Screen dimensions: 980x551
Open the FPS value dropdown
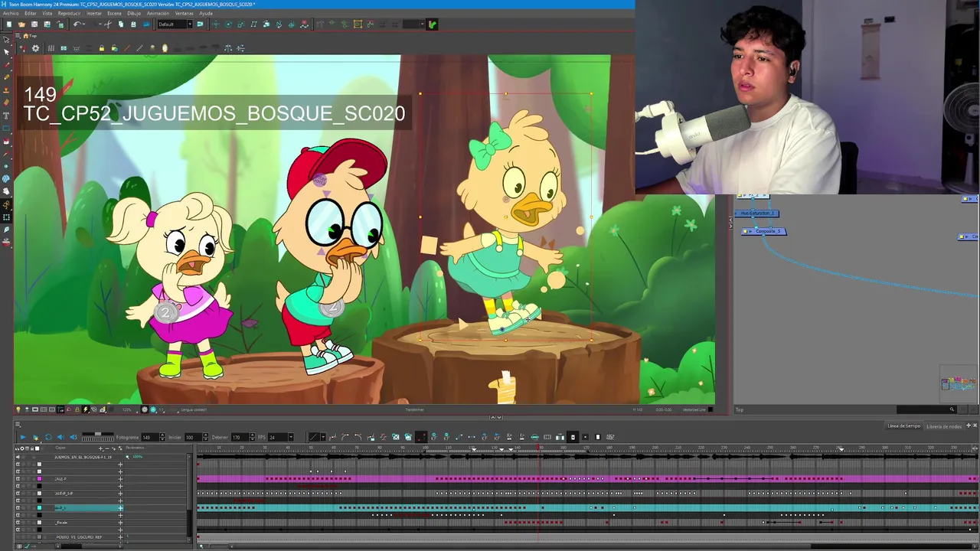(x=291, y=438)
